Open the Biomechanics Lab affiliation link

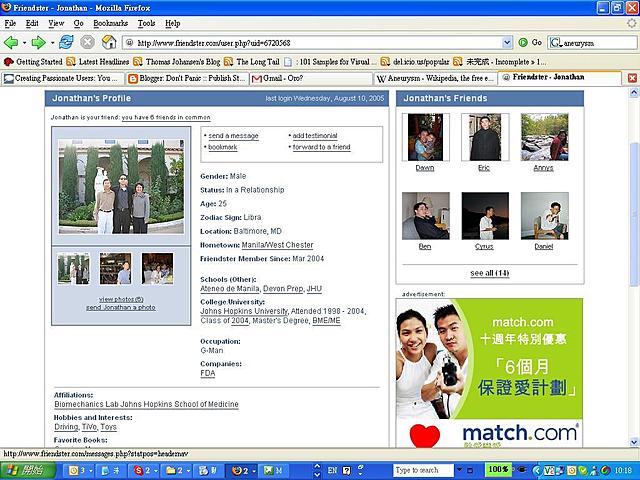146,404
